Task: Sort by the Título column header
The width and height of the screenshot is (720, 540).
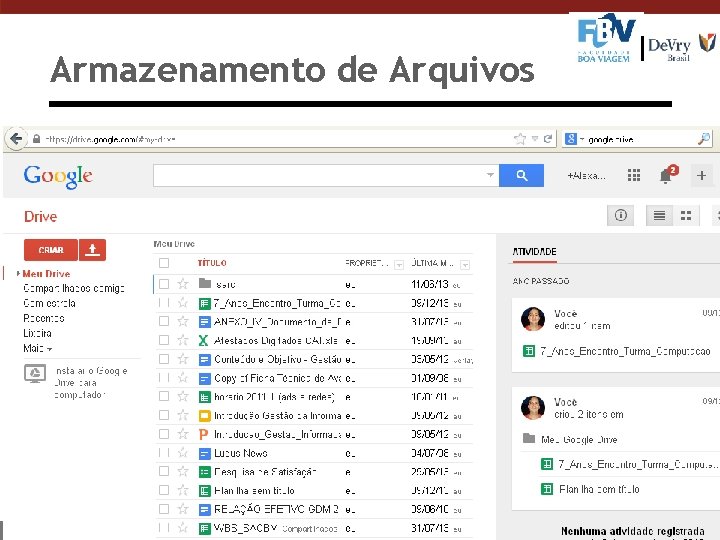Action: tap(212, 263)
